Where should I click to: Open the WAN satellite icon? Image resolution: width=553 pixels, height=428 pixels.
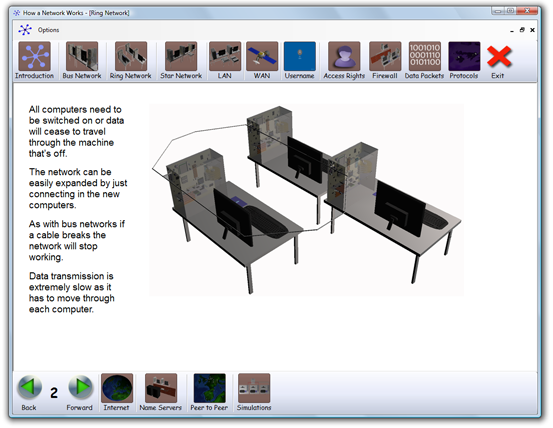tap(262, 56)
